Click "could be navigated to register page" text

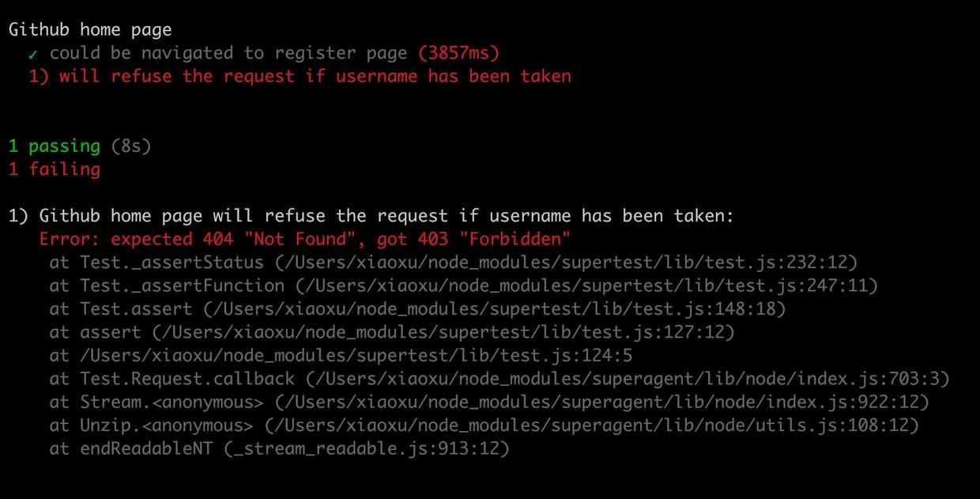pyautogui.click(x=229, y=53)
